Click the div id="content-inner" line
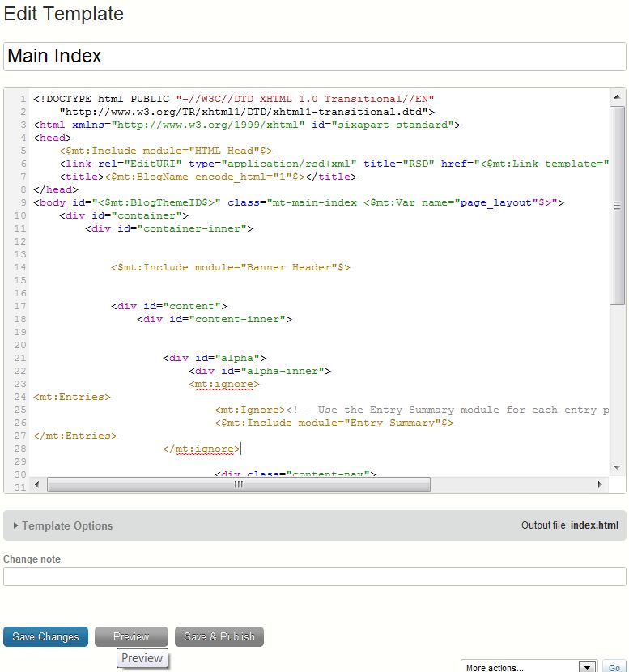Image resolution: width=629 pixels, height=672 pixels. (x=215, y=319)
